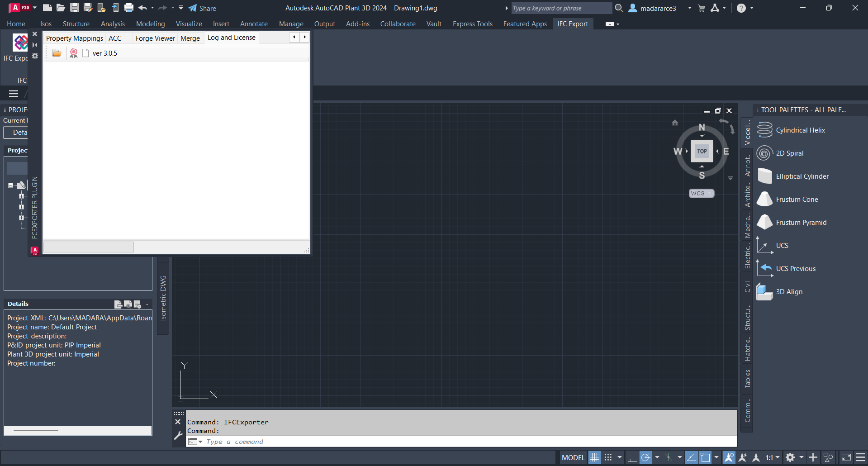Toggle the drawing grid display

tap(594, 457)
